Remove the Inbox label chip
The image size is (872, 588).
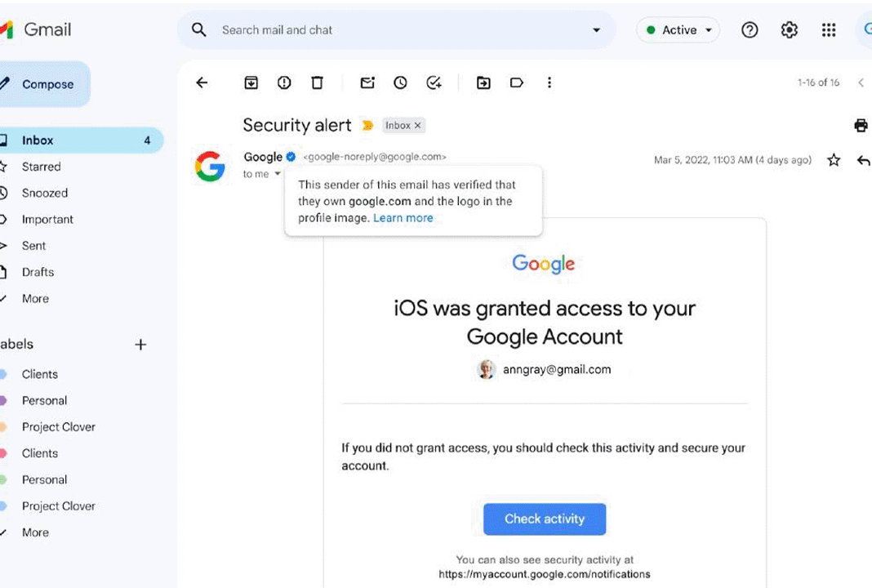(x=418, y=126)
